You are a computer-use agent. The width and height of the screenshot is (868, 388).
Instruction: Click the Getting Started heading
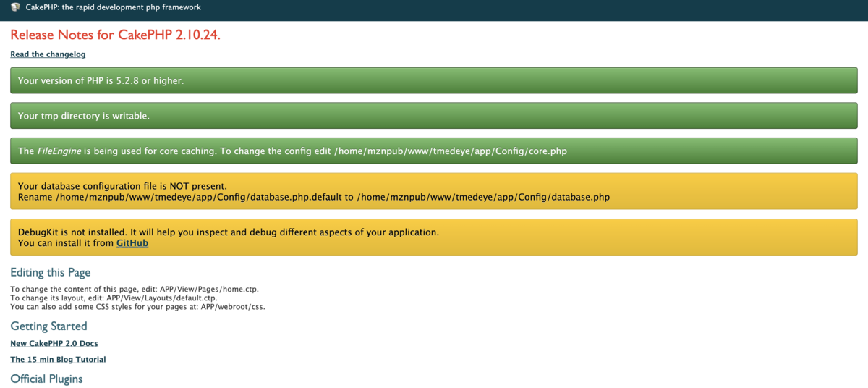click(48, 326)
